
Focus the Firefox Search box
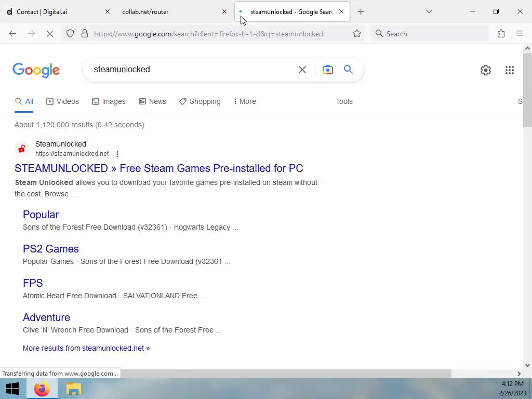(x=429, y=34)
